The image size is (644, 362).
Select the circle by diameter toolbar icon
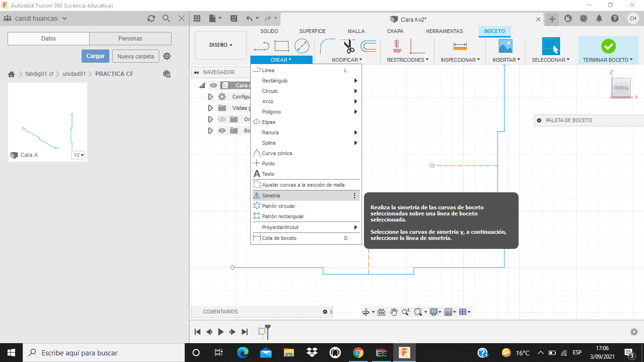[302, 46]
